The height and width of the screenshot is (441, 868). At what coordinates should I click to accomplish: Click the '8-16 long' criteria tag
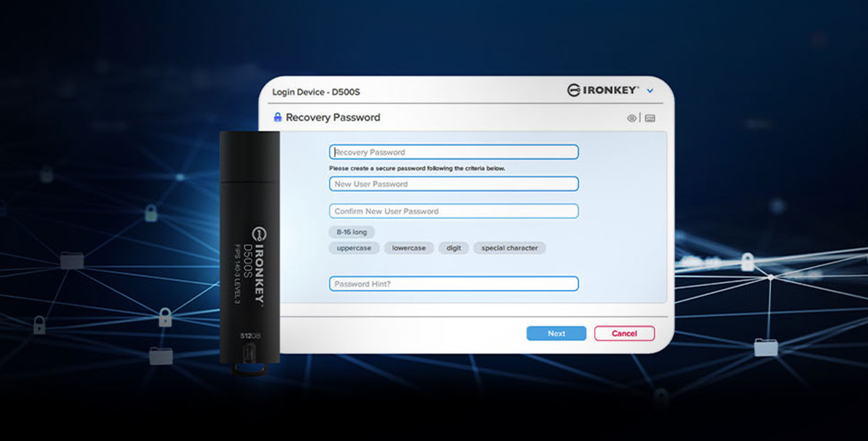pos(351,232)
